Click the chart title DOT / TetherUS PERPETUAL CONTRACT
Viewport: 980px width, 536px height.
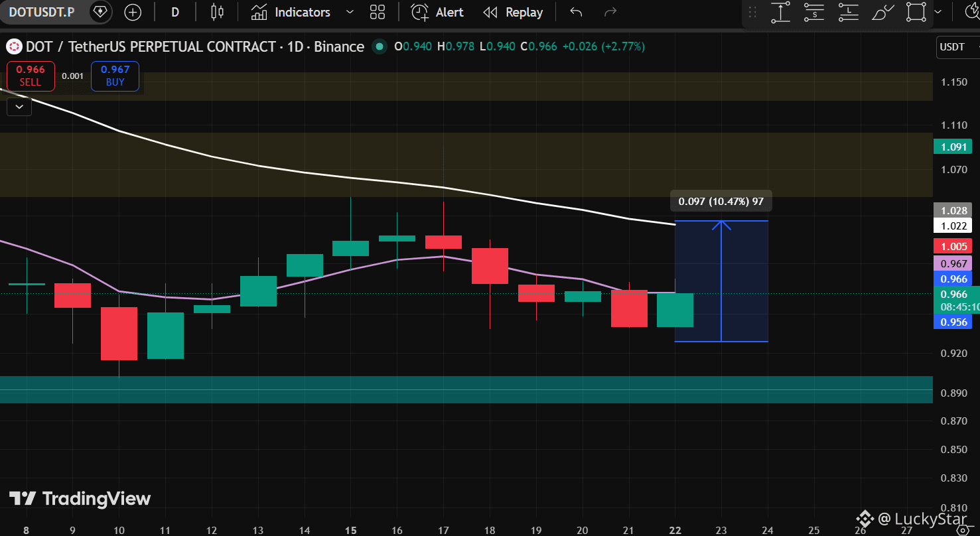click(151, 46)
